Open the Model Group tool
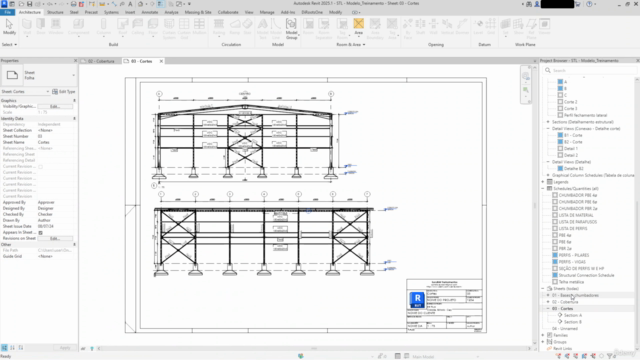 click(x=291, y=28)
